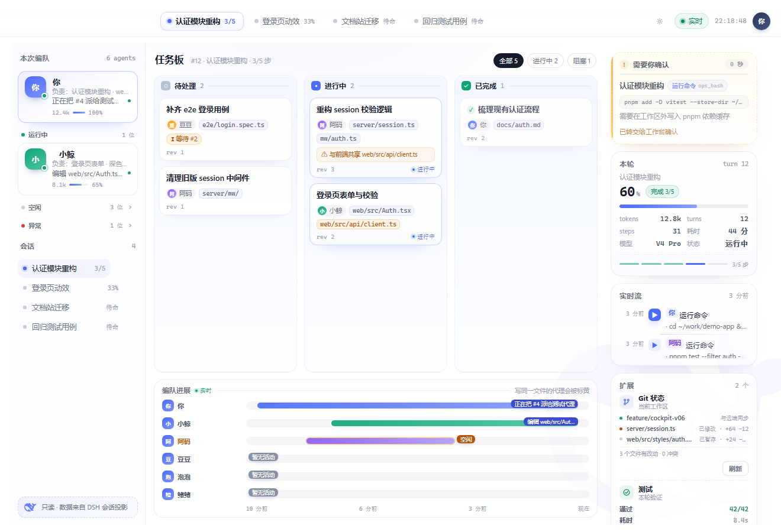Click the 完成 3/5 badge
The image size is (781, 532).
coord(662,192)
